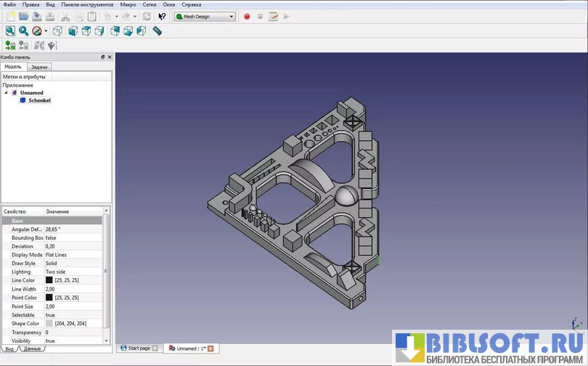Click the Import mesh icon
Viewport: 588px width, 366px height.
[x=10, y=46]
